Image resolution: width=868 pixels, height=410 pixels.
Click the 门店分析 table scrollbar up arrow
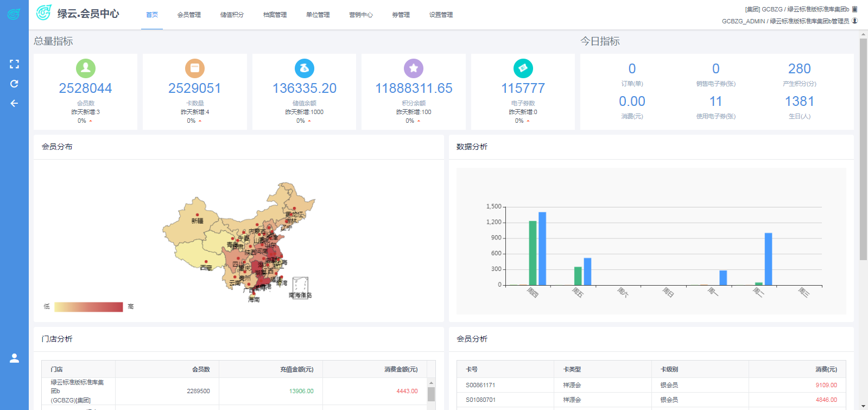431,382
